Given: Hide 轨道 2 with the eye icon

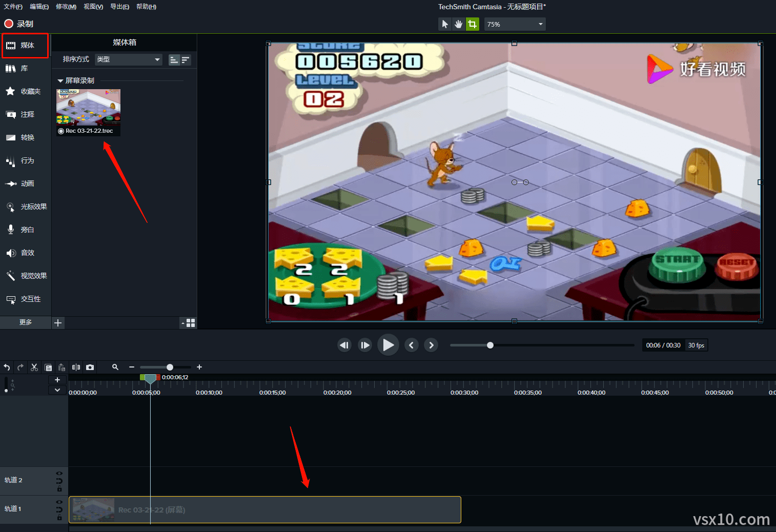Looking at the screenshot, I should [59, 474].
